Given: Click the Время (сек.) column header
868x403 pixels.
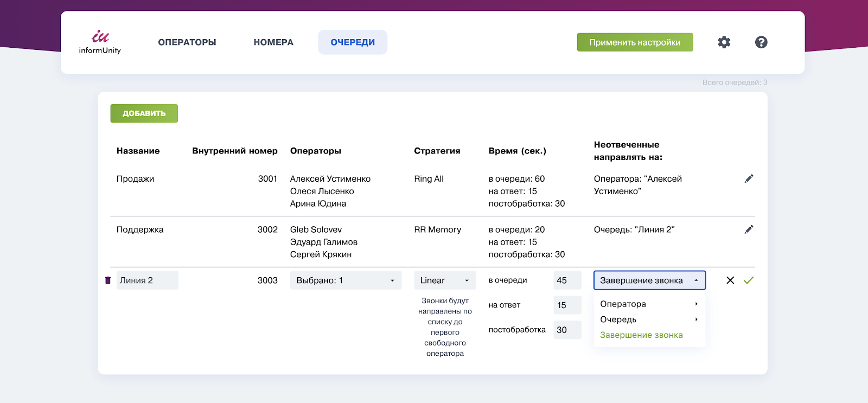Looking at the screenshot, I should pyautogui.click(x=518, y=151).
